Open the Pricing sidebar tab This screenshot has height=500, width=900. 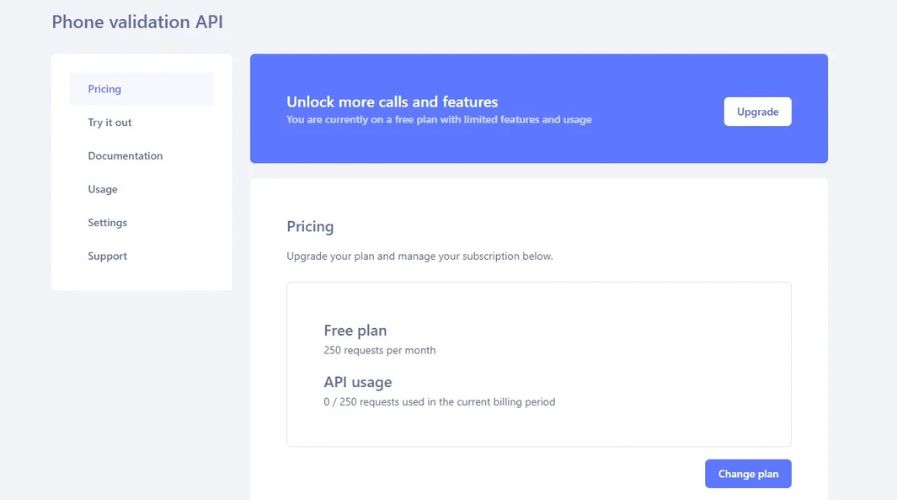coord(105,89)
